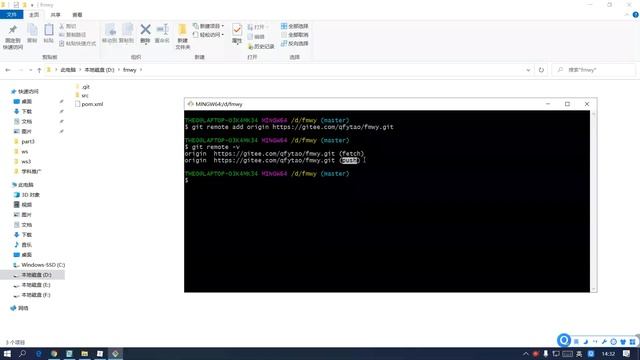The height and width of the screenshot is (360, 640).
Task: Expand the chevron after fmwy in the address bar
Action: [141, 70]
